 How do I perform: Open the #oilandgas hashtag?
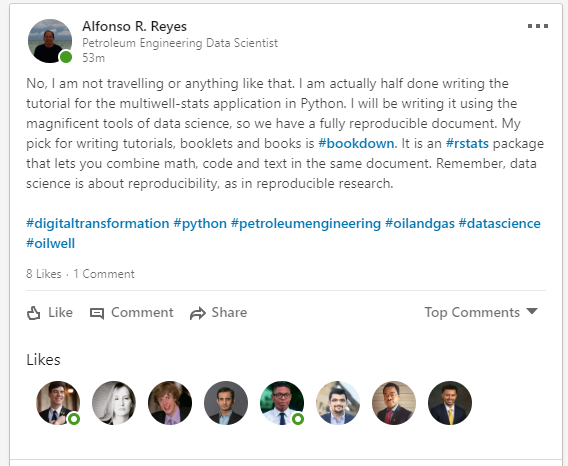coord(420,224)
